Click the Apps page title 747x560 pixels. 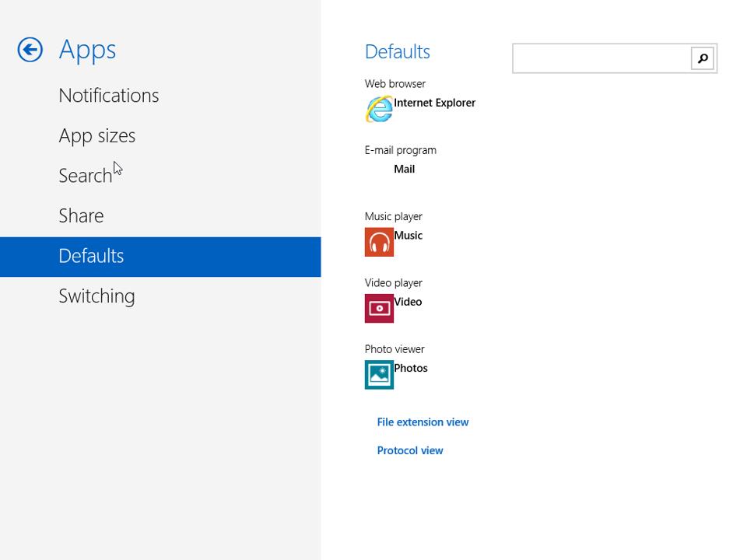[87, 50]
